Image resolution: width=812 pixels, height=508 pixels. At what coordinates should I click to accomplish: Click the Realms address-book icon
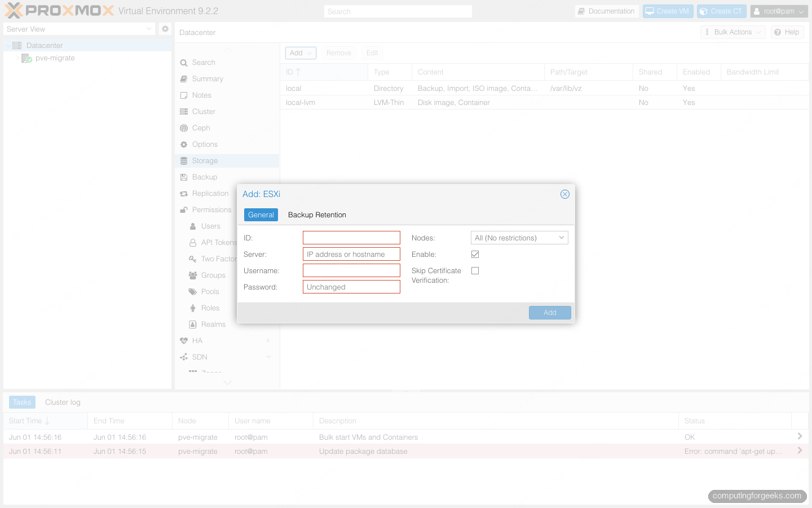[193, 325]
